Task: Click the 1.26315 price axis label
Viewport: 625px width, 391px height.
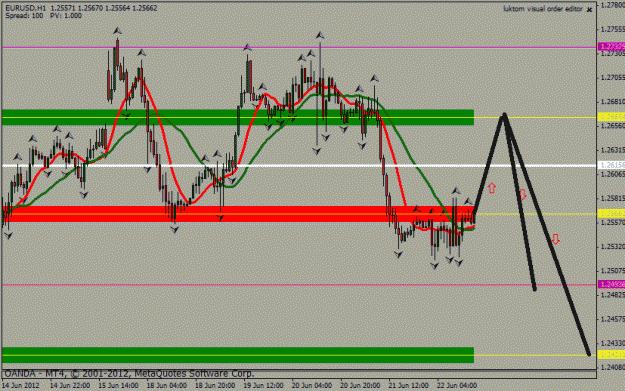Action: click(613, 150)
